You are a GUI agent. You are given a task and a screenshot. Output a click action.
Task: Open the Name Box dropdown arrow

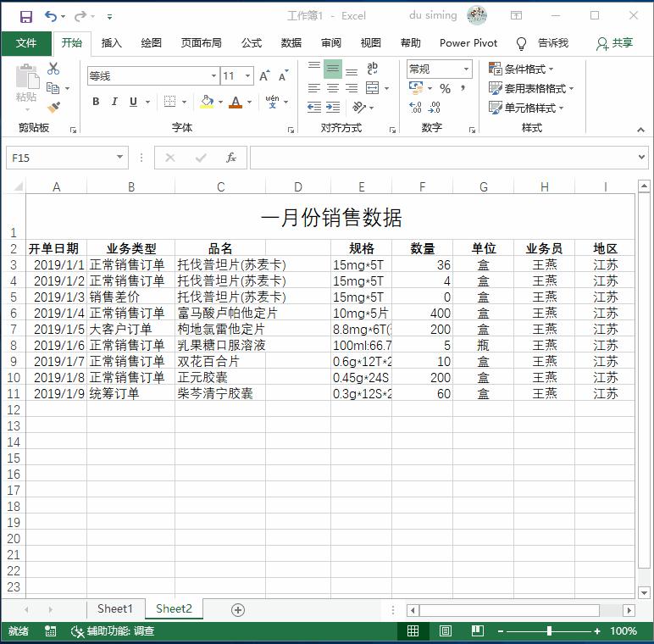[x=119, y=158]
